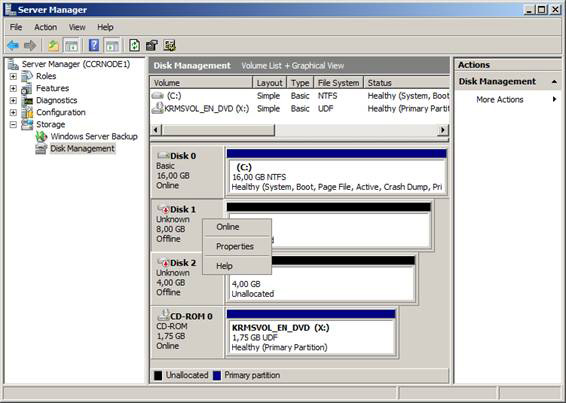
Task: Open the More Actions submenu
Action: pos(508,100)
